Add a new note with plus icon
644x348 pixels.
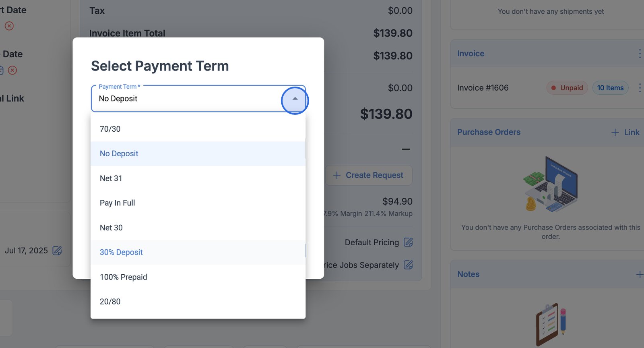[x=639, y=274]
